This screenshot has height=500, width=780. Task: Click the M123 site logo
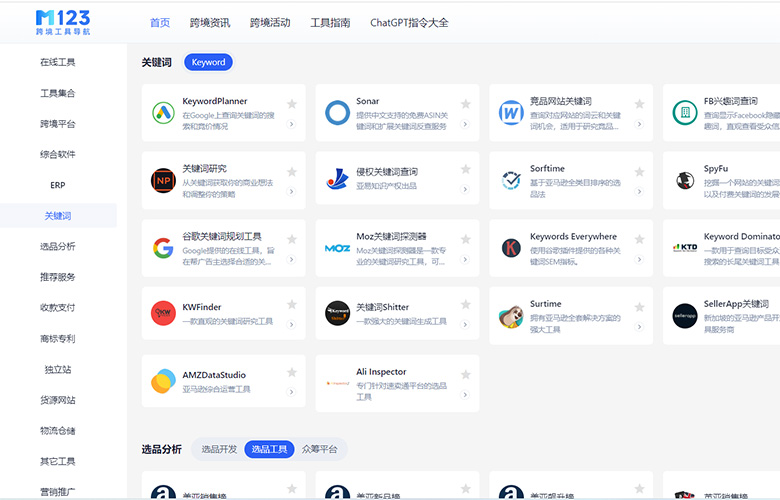63,22
